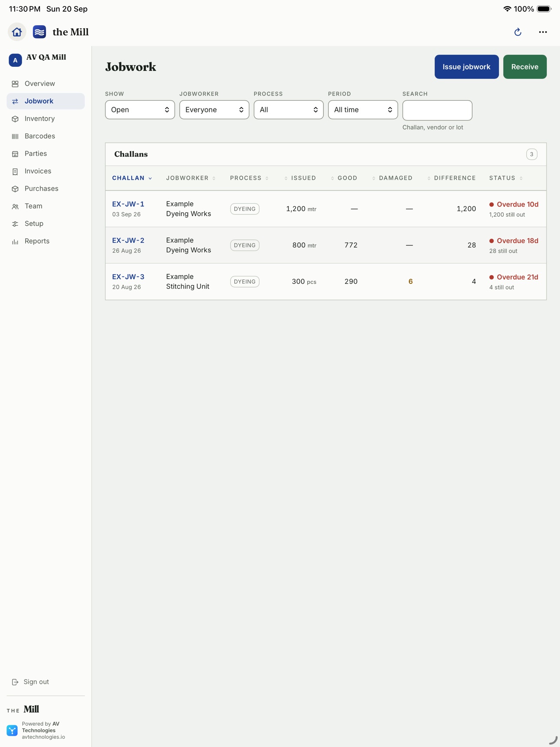Click the Overview grid icon in sidebar

point(15,84)
